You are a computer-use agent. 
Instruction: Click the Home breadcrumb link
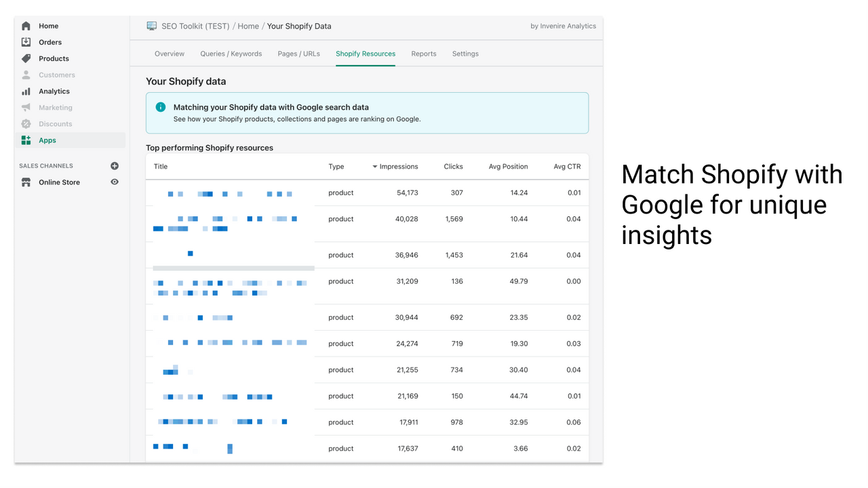point(248,26)
